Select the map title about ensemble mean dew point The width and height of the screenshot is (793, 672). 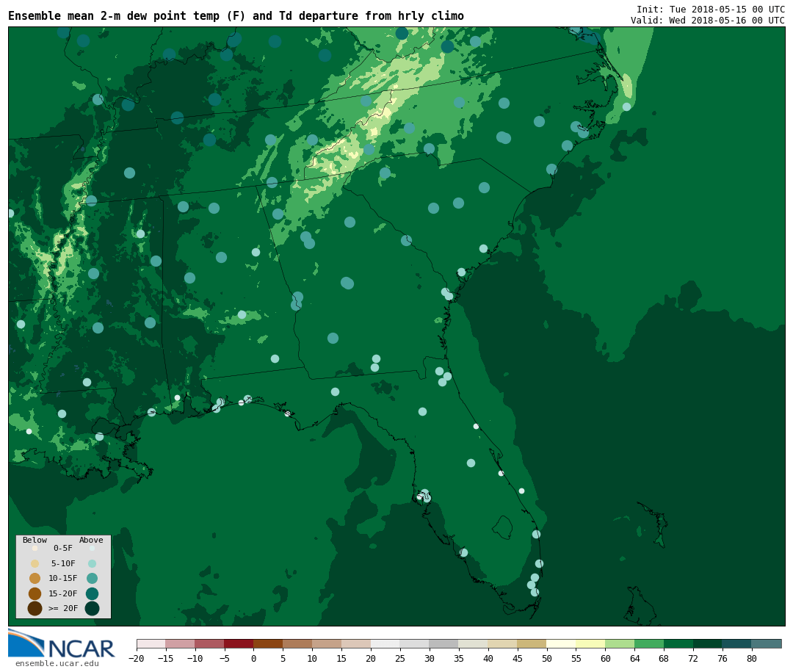236,16
